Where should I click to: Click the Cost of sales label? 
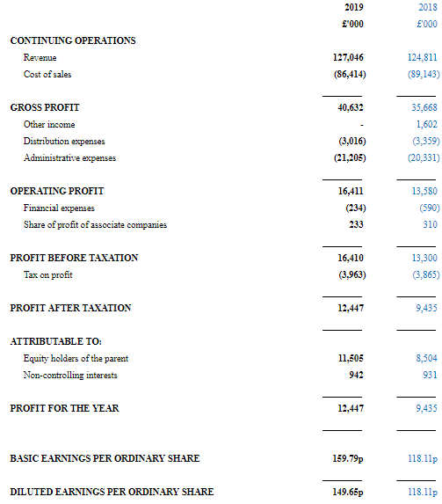[47, 74]
